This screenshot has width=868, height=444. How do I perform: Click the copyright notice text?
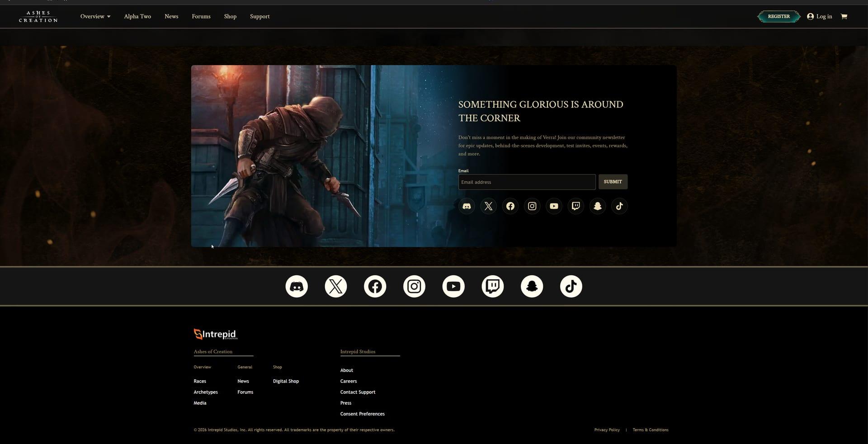(x=294, y=430)
